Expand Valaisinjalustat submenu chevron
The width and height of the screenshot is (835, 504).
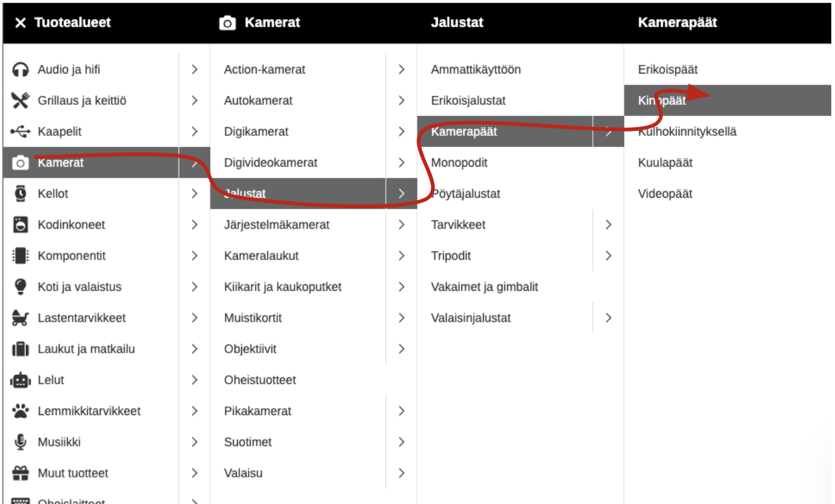(x=608, y=318)
